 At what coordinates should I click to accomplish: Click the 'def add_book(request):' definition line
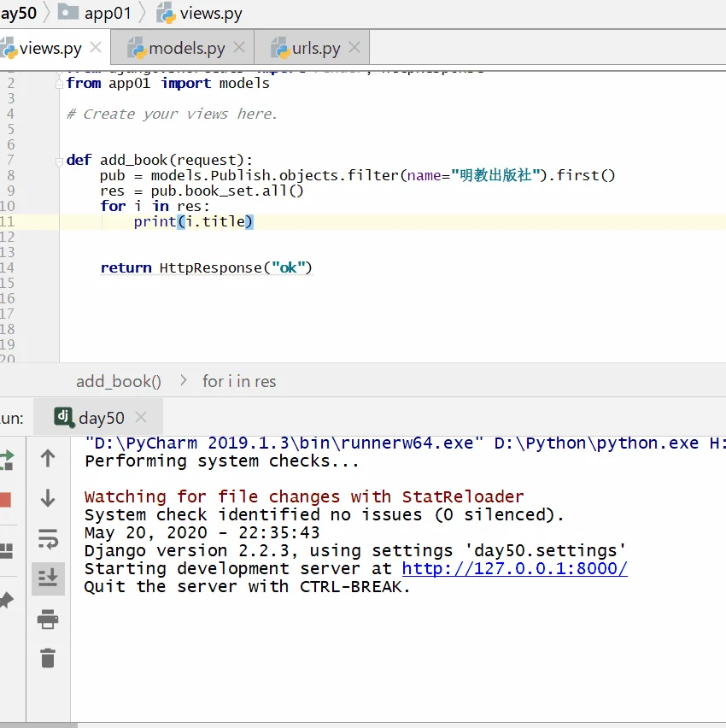[160, 160]
